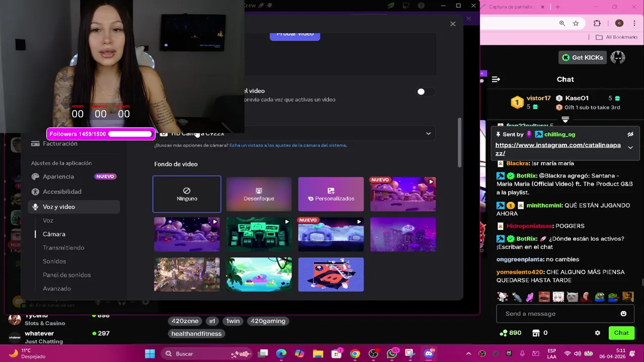Open chat settings gear icon
644x362 pixels.
tap(597, 333)
